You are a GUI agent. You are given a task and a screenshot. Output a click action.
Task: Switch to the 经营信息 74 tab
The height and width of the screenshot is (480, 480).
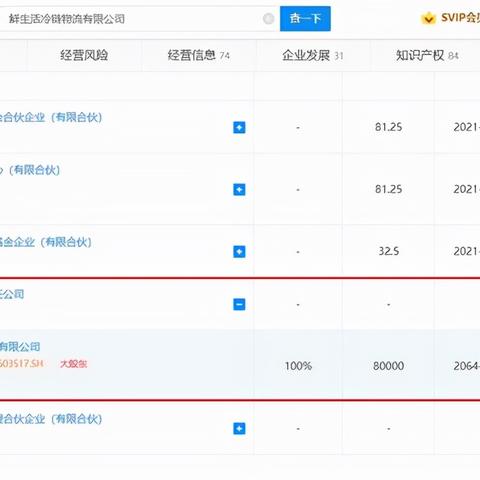pos(199,55)
